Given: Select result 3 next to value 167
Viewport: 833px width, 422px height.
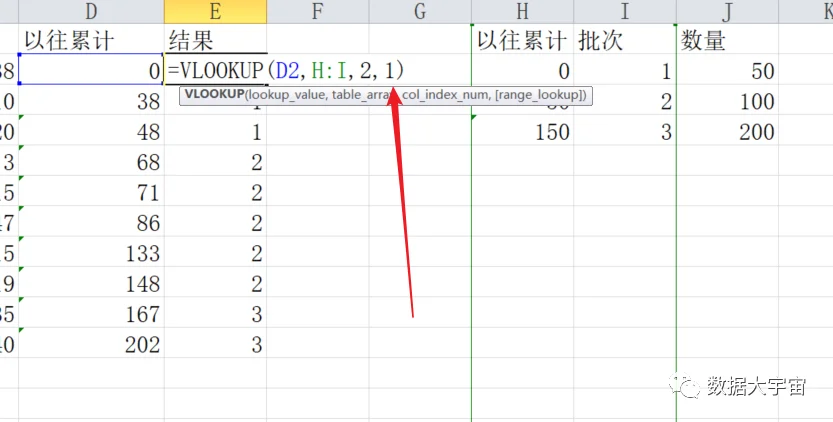Looking at the screenshot, I should pos(215,313).
